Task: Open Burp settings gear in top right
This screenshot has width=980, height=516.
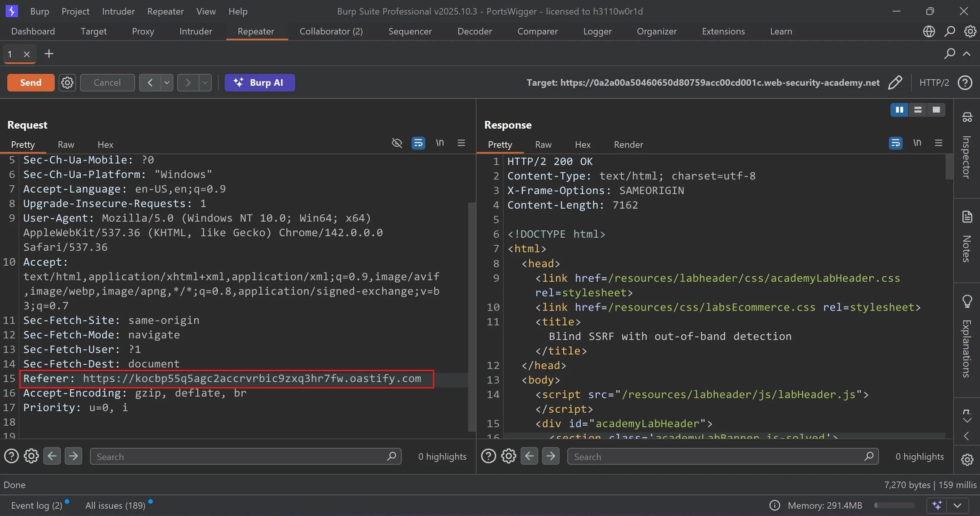Action: (970, 31)
